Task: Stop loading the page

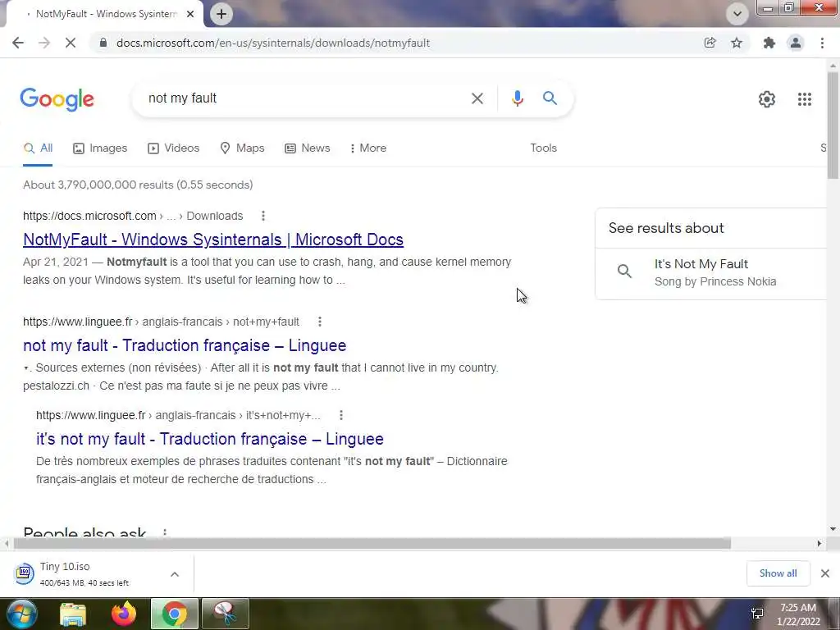Action: [71, 43]
